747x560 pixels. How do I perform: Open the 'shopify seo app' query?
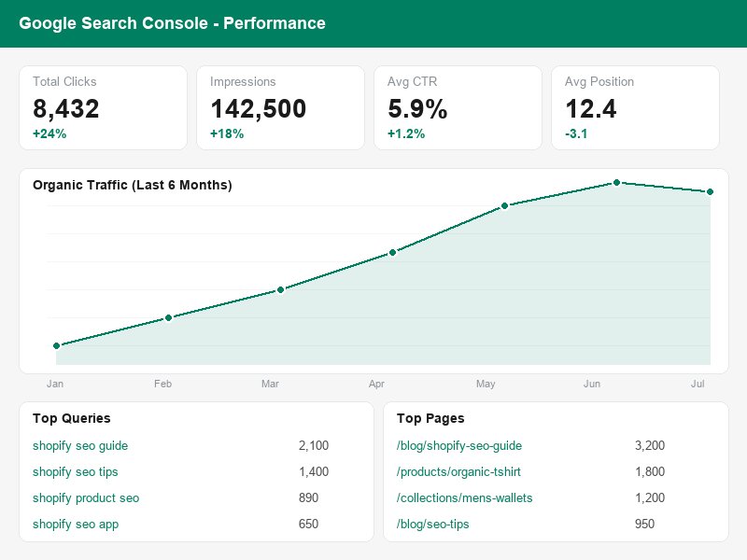click(76, 525)
